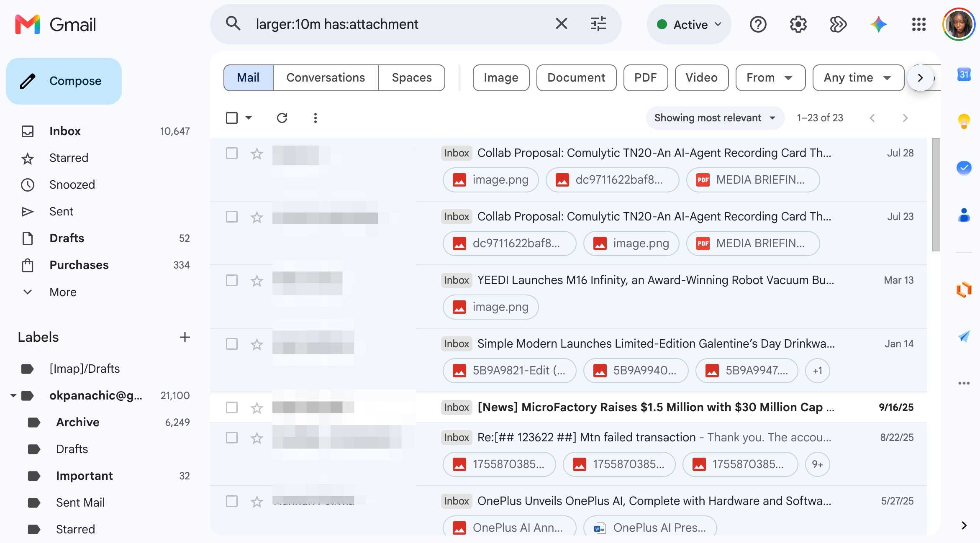Click the Compose button
The width and height of the screenshot is (980, 543).
point(64,81)
